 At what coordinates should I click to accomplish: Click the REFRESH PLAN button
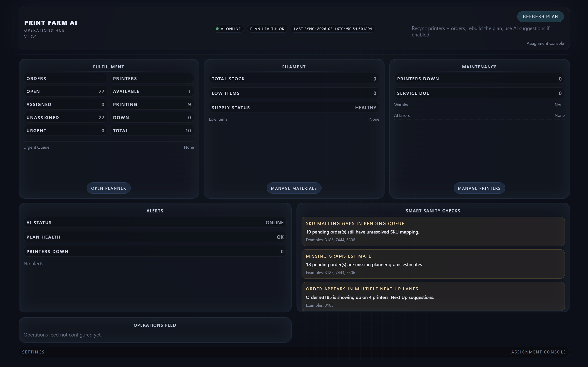click(x=540, y=16)
